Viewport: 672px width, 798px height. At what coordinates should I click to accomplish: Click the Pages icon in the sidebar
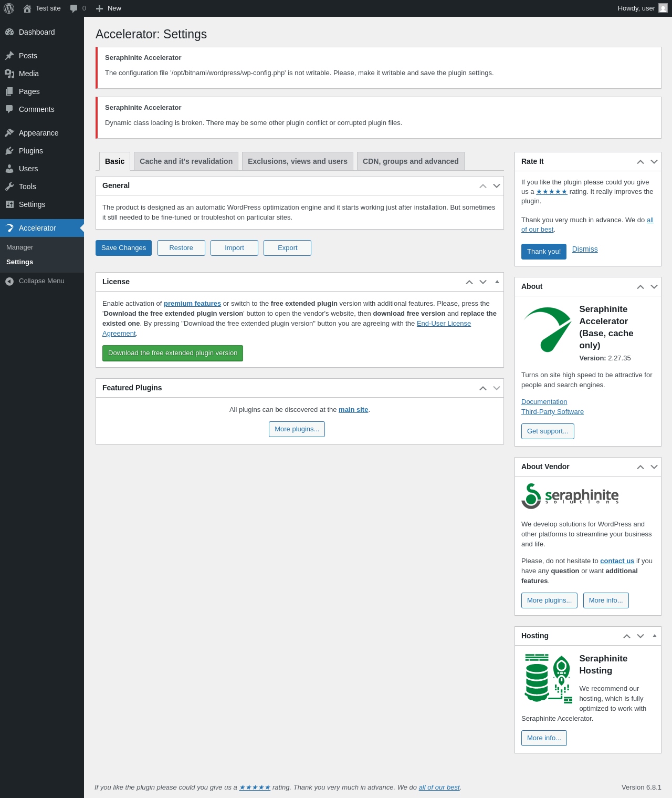point(9,91)
